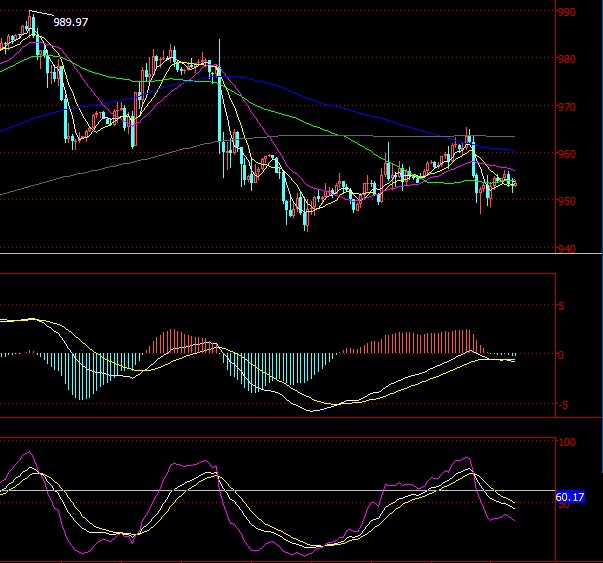Click the 980 price axis label
603x563 pixels.
point(567,59)
